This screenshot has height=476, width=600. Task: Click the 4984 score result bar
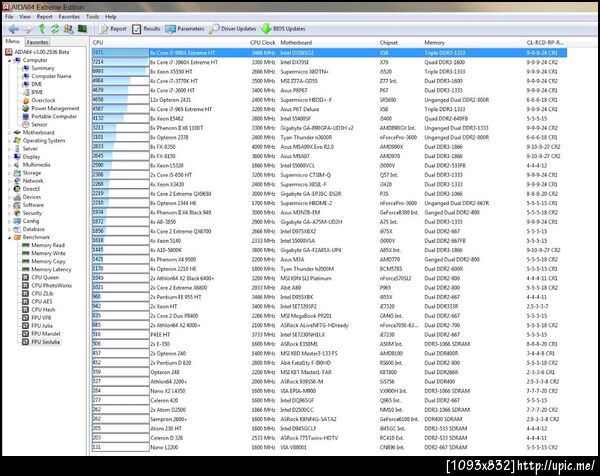[121, 81]
